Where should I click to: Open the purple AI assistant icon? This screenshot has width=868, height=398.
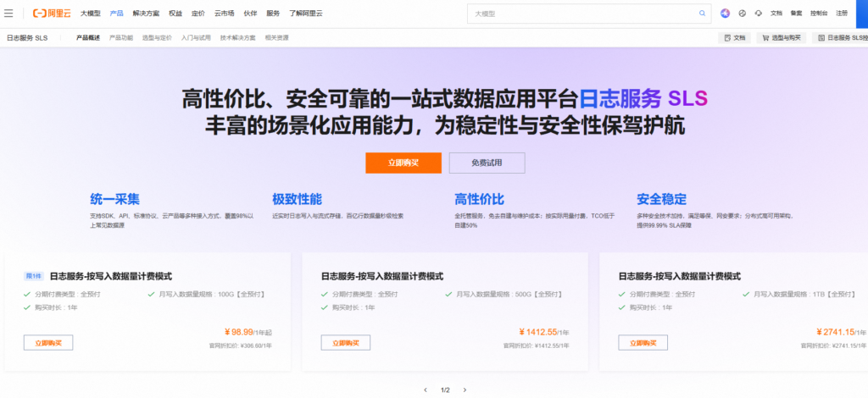(x=726, y=14)
